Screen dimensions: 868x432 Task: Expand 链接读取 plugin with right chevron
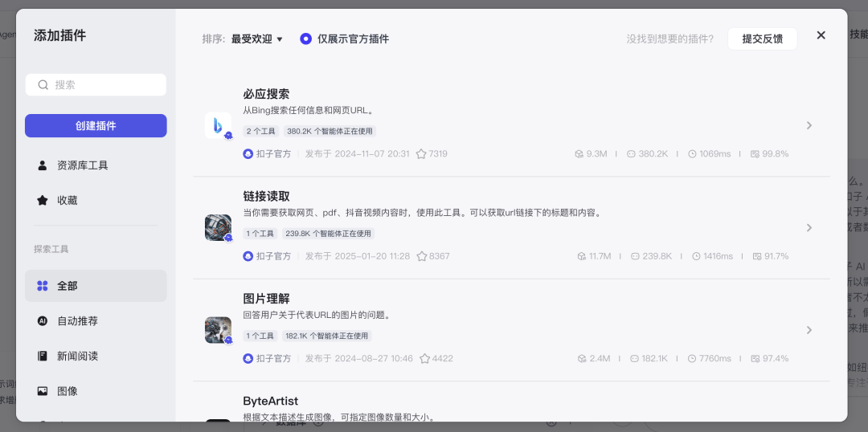click(809, 227)
